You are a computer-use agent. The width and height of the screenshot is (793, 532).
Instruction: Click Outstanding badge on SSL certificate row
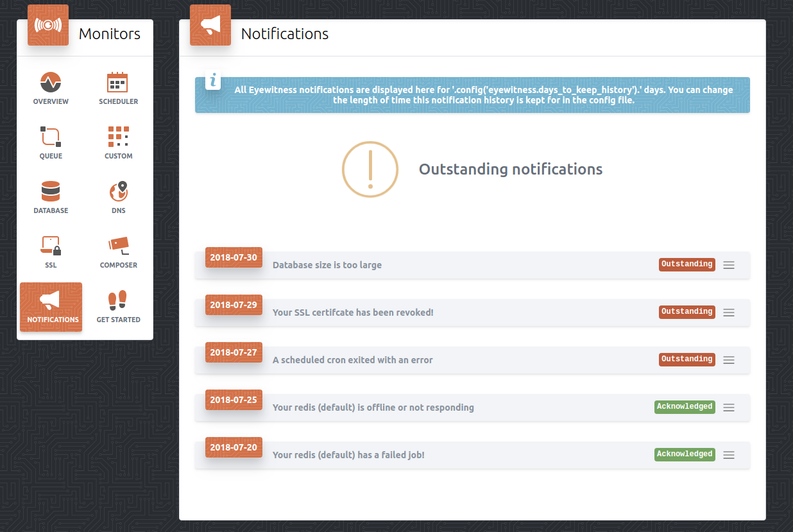click(x=687, y=312)
